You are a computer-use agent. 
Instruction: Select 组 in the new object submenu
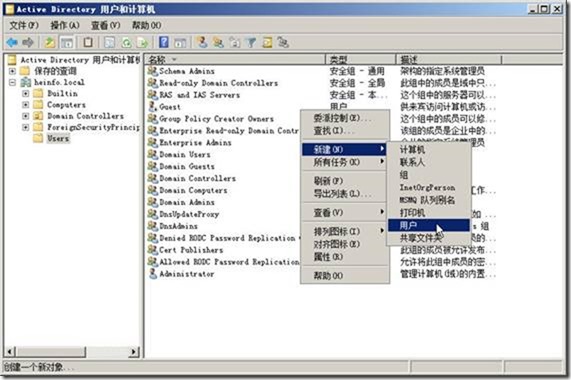coord(429,175)
